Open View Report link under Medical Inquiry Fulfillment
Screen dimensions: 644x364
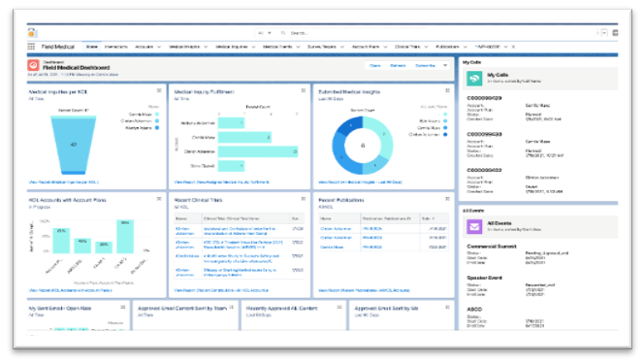pos(222,182)
